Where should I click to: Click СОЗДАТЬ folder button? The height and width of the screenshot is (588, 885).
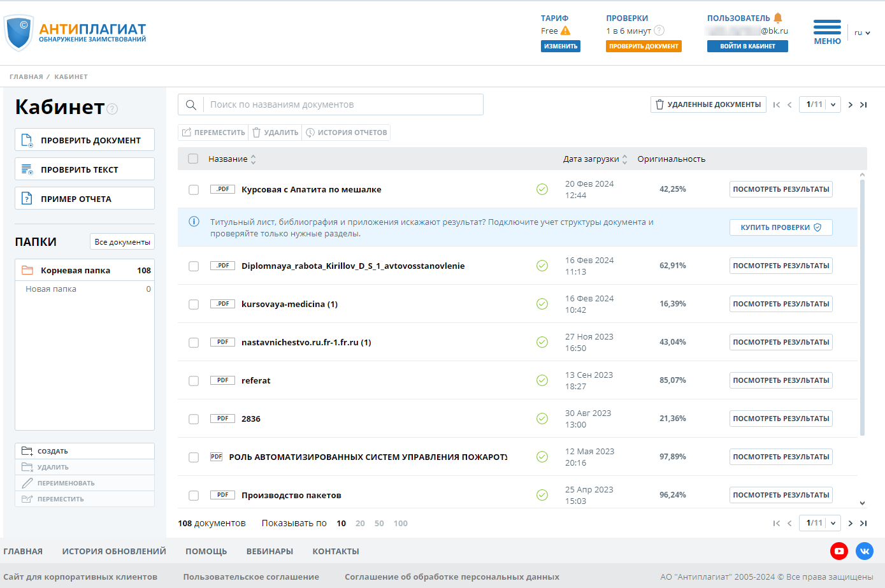85,451
